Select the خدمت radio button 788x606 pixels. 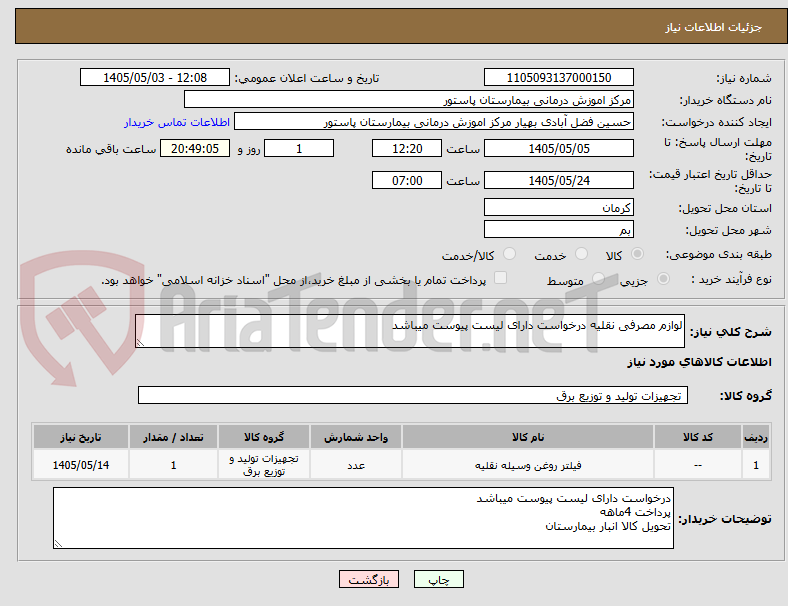(581, 254)
